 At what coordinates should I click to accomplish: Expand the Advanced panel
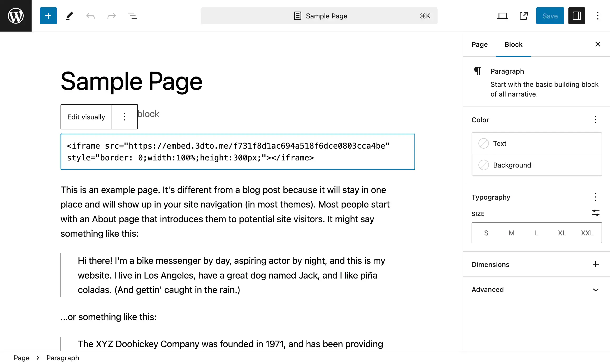[536, 290]
